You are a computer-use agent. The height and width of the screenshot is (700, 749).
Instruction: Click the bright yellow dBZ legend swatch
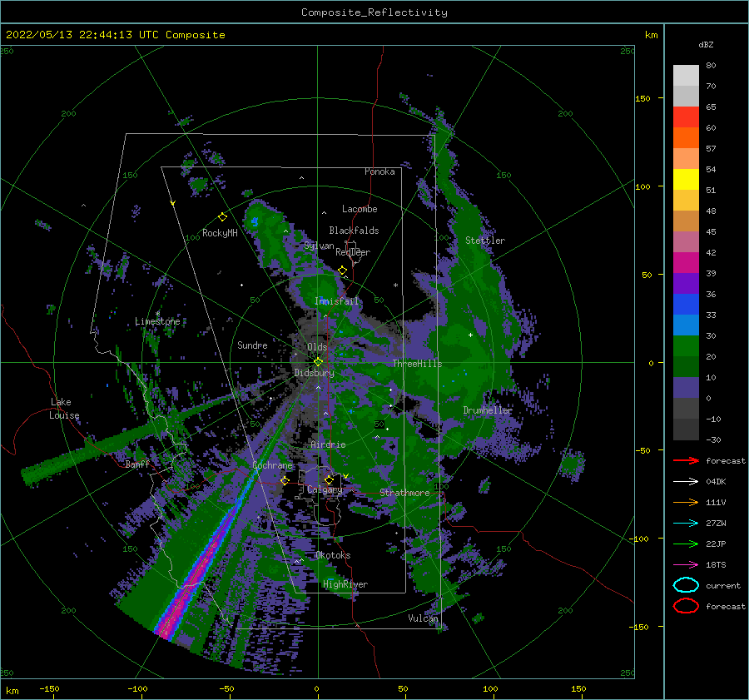click(686, 180)
